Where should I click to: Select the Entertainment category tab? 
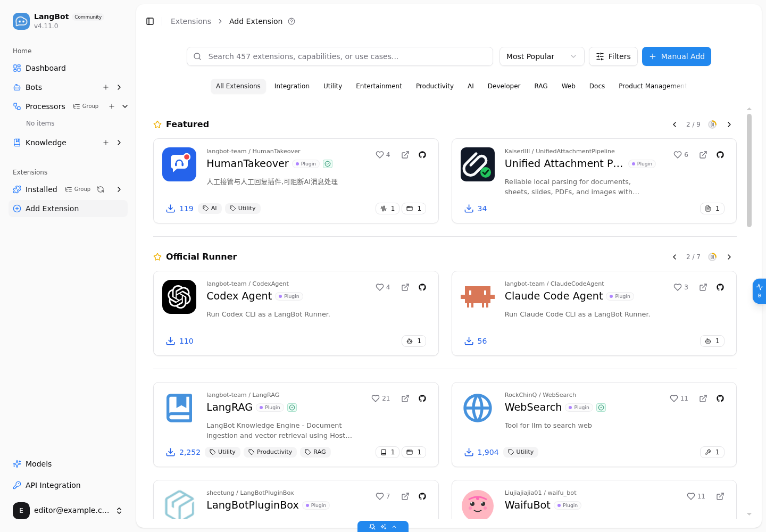pyautogui.click(x=379, y=86)
